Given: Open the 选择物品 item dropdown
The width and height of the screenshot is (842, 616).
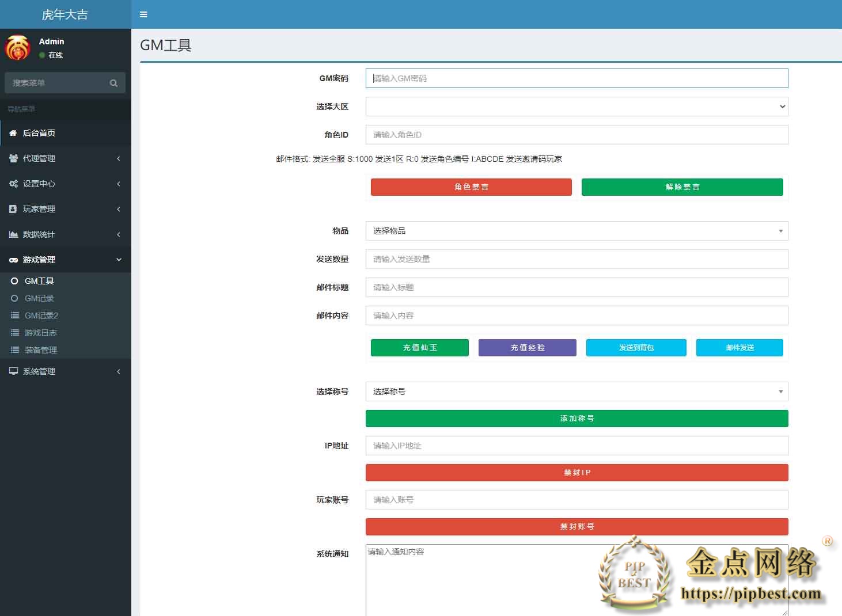Looking at the screenshot, I should 576,231.
